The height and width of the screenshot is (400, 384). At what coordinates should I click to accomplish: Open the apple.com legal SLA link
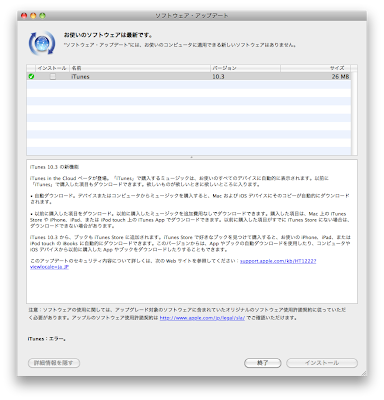202,318
